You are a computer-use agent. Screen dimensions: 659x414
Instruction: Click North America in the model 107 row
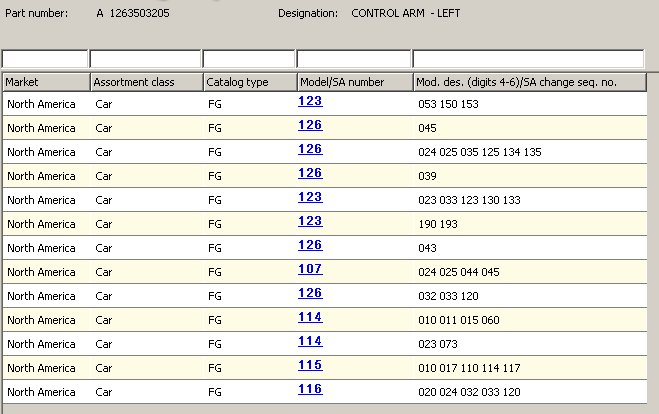(41, 272)
